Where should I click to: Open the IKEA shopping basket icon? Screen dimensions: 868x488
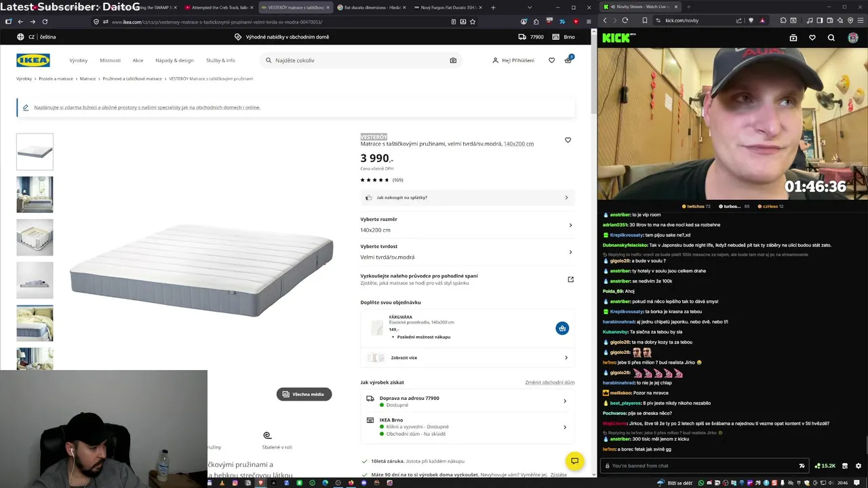tap(568, 60)
